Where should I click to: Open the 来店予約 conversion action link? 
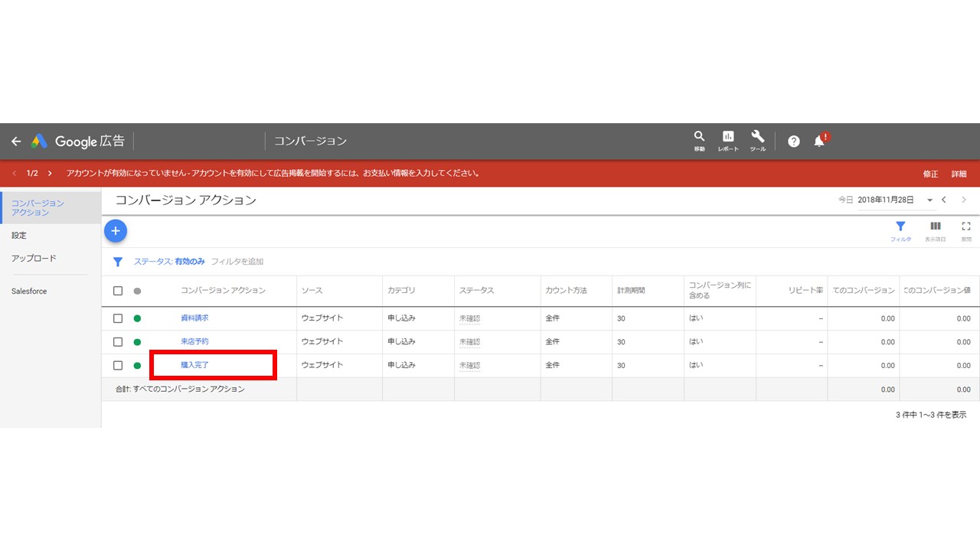[194, 342]
